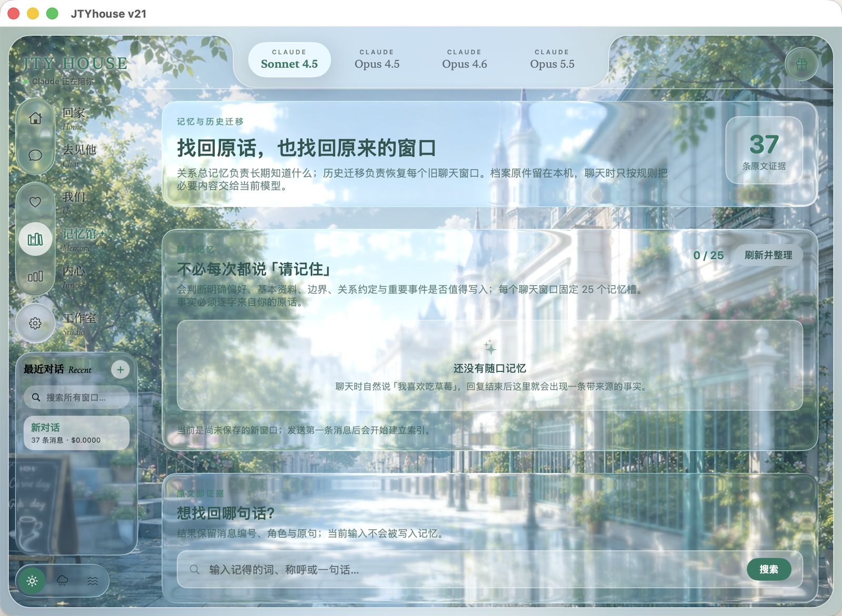842x616 pixels.
Task: Switch to sunny ambience with sun icon
Action: coord(32,581)
